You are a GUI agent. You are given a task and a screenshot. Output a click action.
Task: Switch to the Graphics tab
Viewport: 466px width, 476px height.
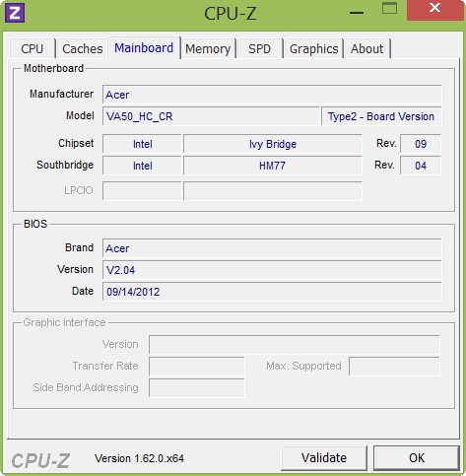click(x=313, y=48)
